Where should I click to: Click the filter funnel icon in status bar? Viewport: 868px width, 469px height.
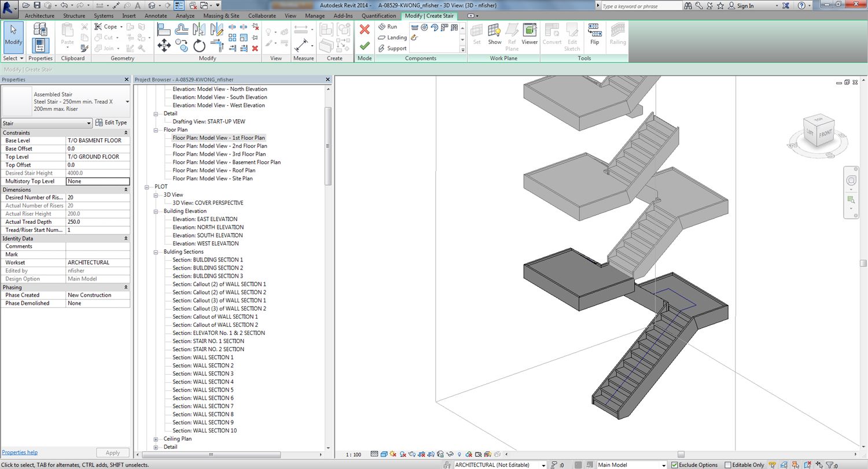830,465
